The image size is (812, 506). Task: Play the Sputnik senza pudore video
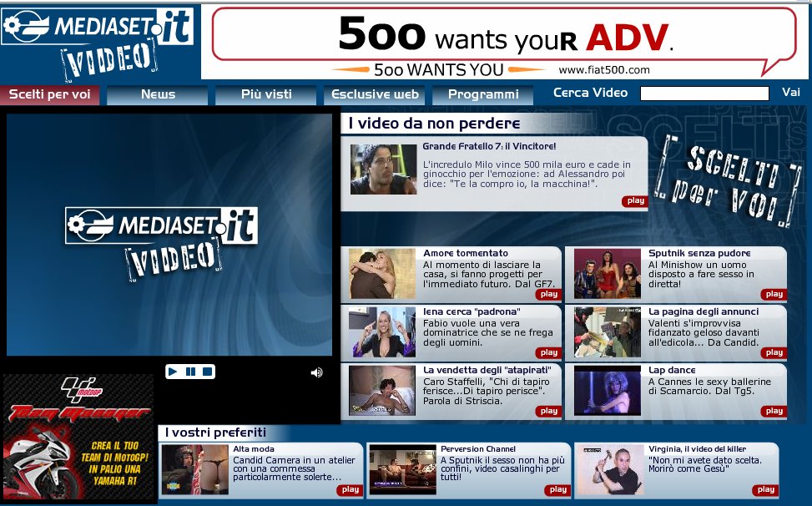(x=774, y=294)
